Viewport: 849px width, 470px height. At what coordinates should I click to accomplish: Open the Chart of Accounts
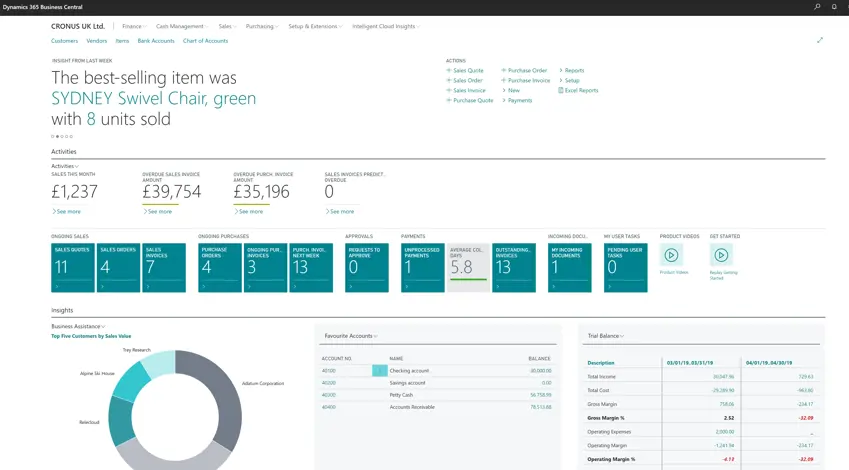(x=205, y=41)
